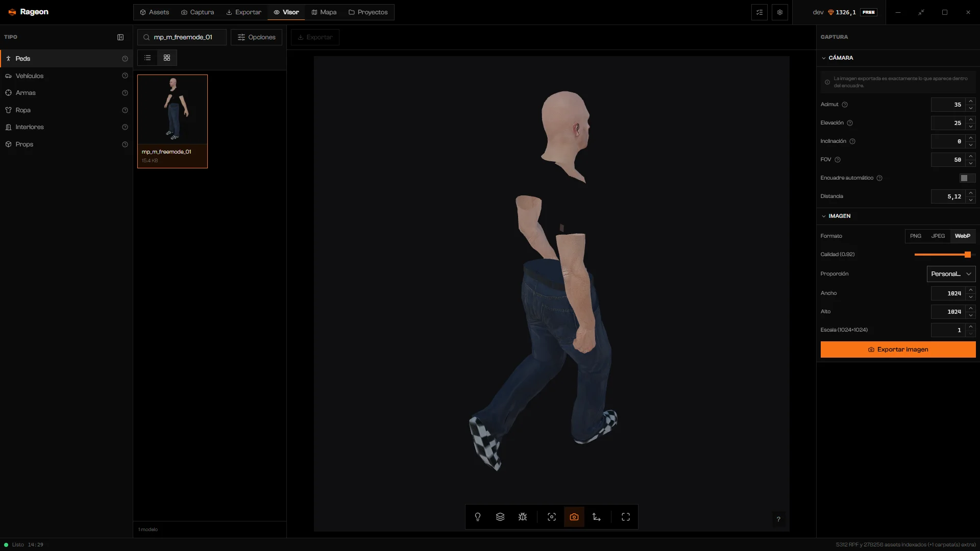Image resolution: width=980 pixels, height=551 pixels.
Task: Increase FOV with the up arrow
Action: pos(971,156)
